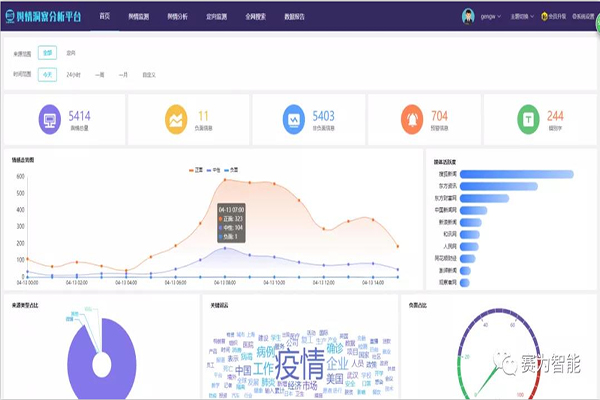Click the purple monitor icon beside 5414
The width and height of the screenshot is (600, 400).
pyautogui.click(x=46, y=120)
